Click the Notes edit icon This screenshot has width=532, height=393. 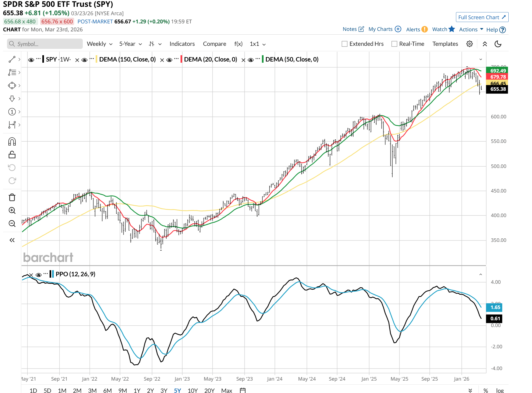[x=361, y=29]
